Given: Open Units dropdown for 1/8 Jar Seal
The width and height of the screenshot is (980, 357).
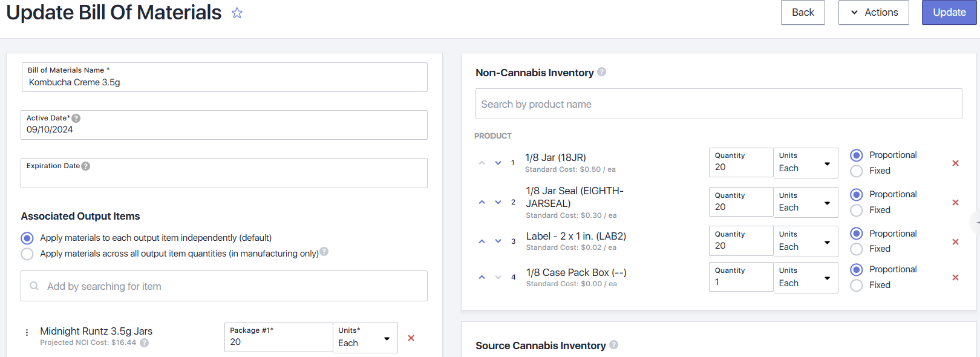Looking at the screenshot, I should [805, 203].
